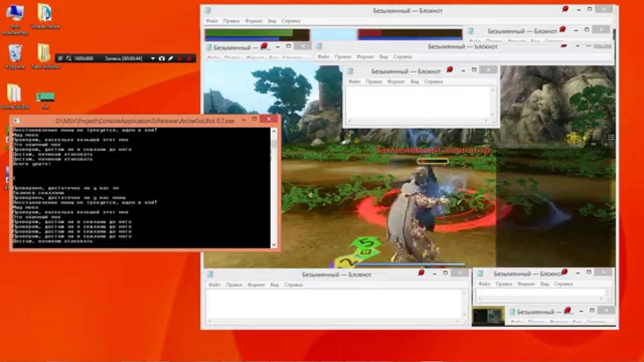Select the 'Захмелевший аллигатор' enemy name label
The width and height of the screenshot is (644, 362).
433,150
